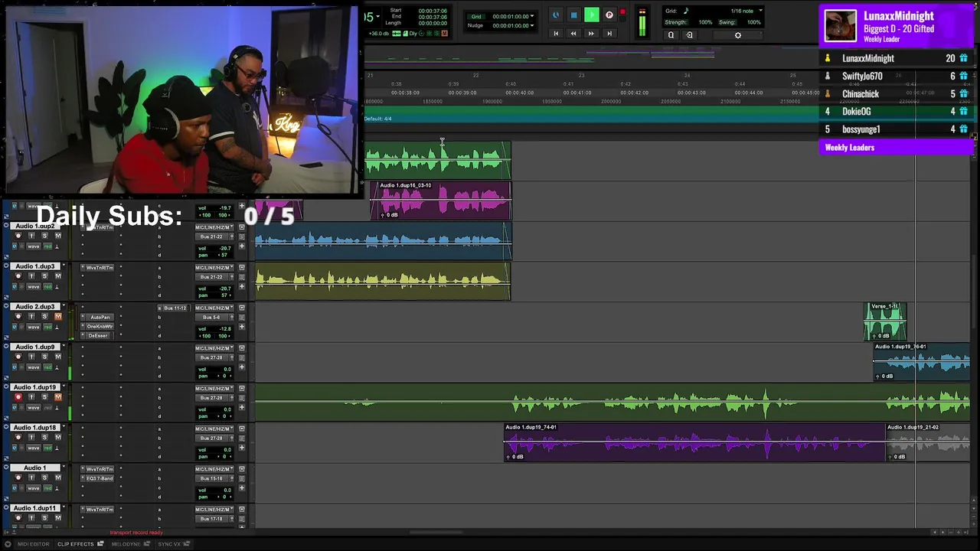Record-arm the Audio 1.dup19 track

[18, 397]
